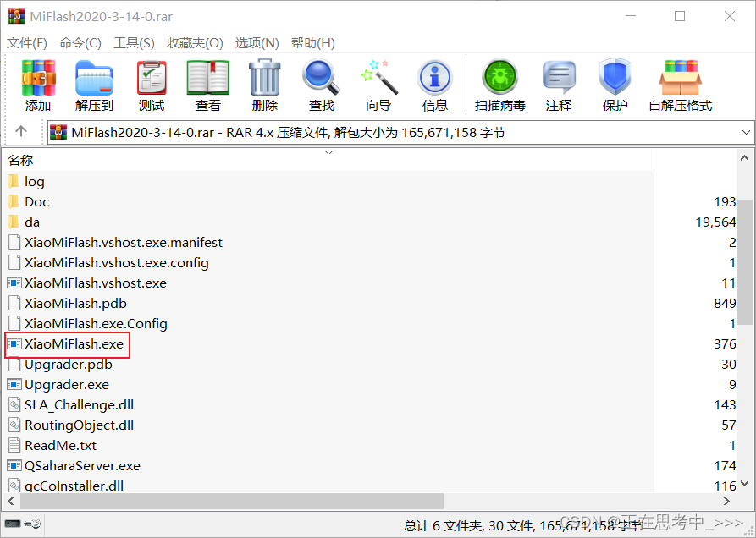Click the vertical scrollbar thumb
The height and width of the screenshot is (538, 756).
pyautogui.click(x=745, y=262)
